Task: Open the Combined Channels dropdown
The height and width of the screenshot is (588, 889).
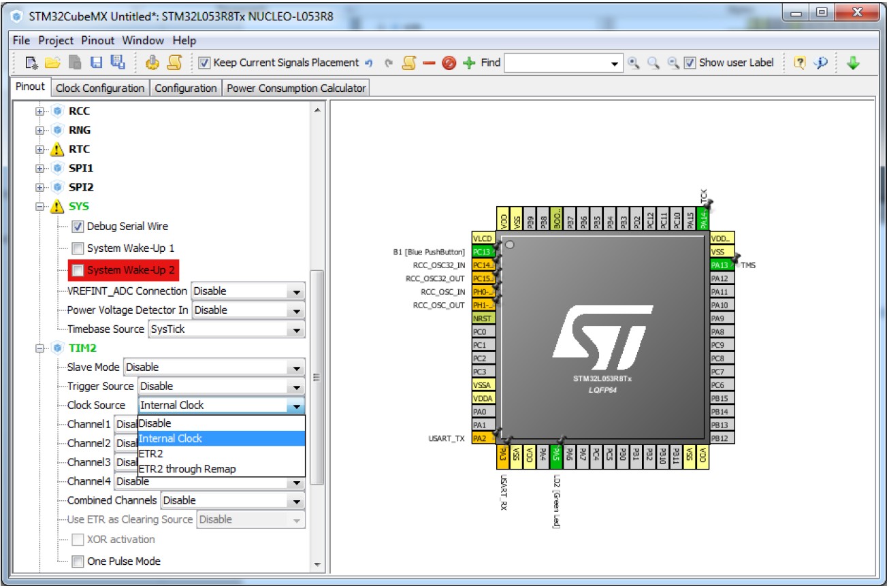Action: tap(233, 501)
